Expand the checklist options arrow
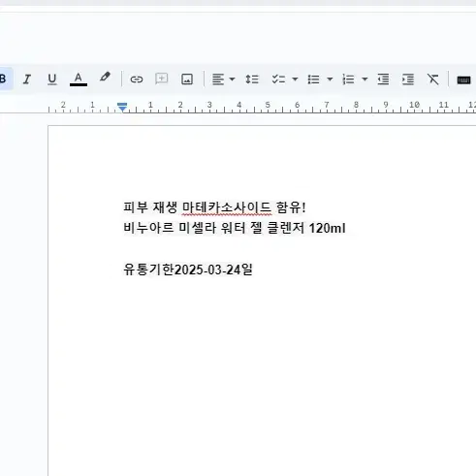The image size is (476, 476). [x=295, y=79]
